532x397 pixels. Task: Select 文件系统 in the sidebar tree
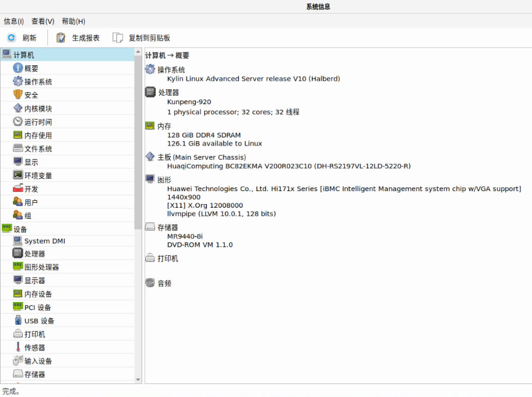[38, 149]
